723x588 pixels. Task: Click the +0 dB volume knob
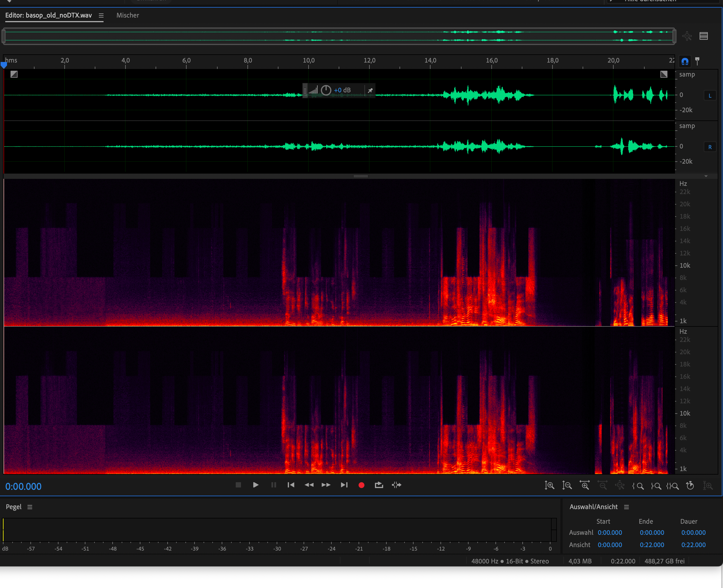326,90
